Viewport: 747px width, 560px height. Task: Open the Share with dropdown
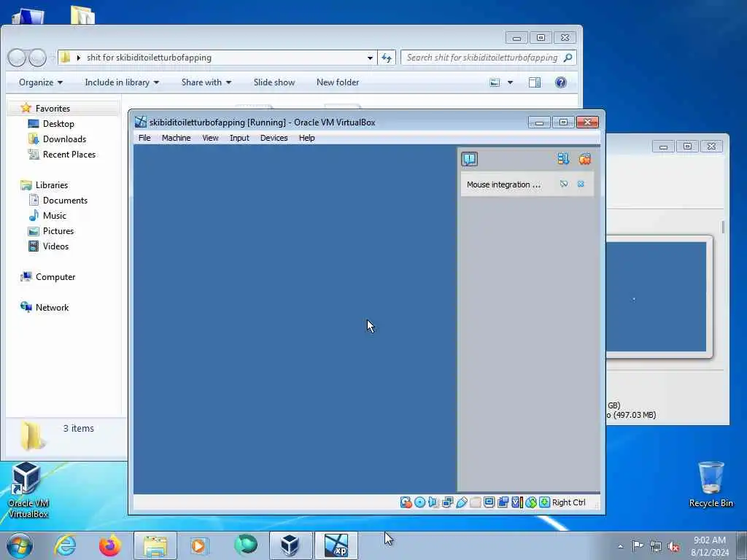tap(206, 82)
